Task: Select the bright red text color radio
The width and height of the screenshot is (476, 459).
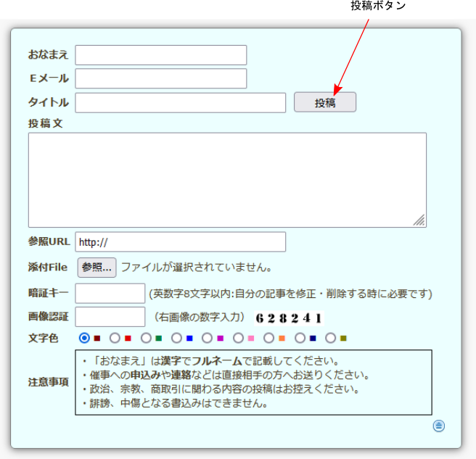Action: [115, 338]
